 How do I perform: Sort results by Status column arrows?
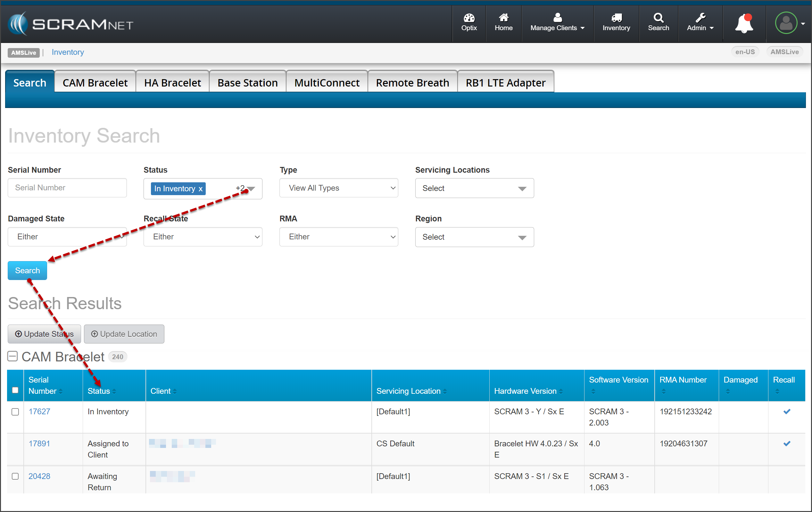point(114,391)
